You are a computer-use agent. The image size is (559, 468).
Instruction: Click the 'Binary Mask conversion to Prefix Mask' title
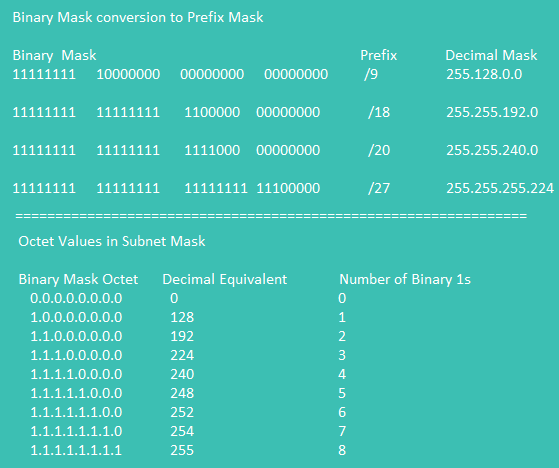coord(138,17)
